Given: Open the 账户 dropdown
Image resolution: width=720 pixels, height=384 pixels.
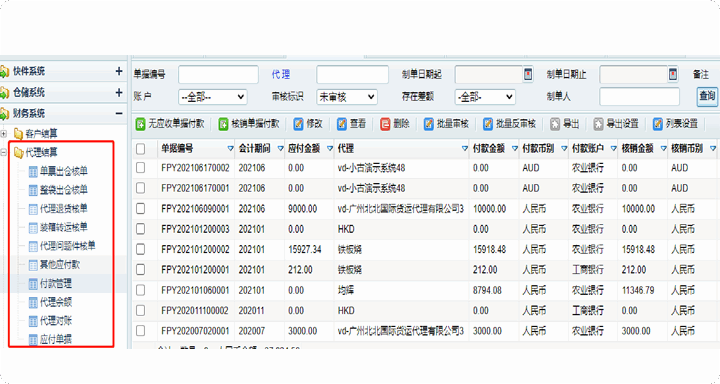Looking at the screenshot, I should click(x=213, y=97).
